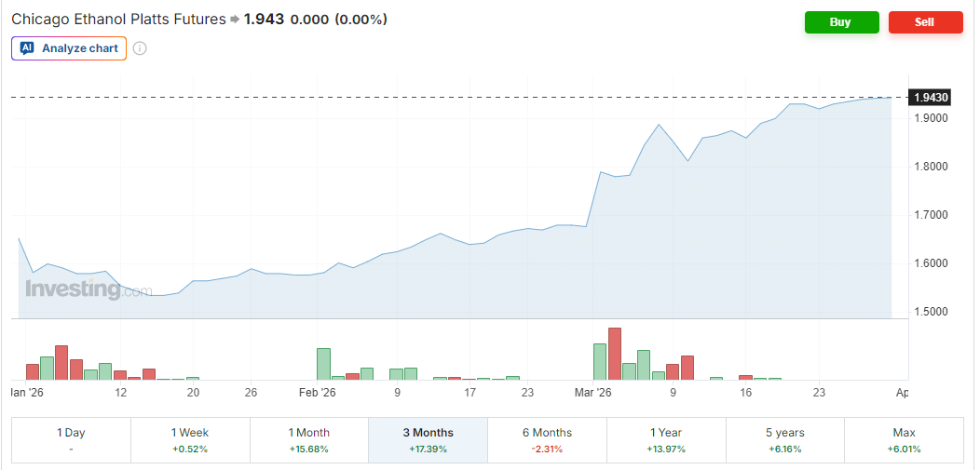
Task: Click the tall green volume bar near Feb '26
Action: (324, 364)
